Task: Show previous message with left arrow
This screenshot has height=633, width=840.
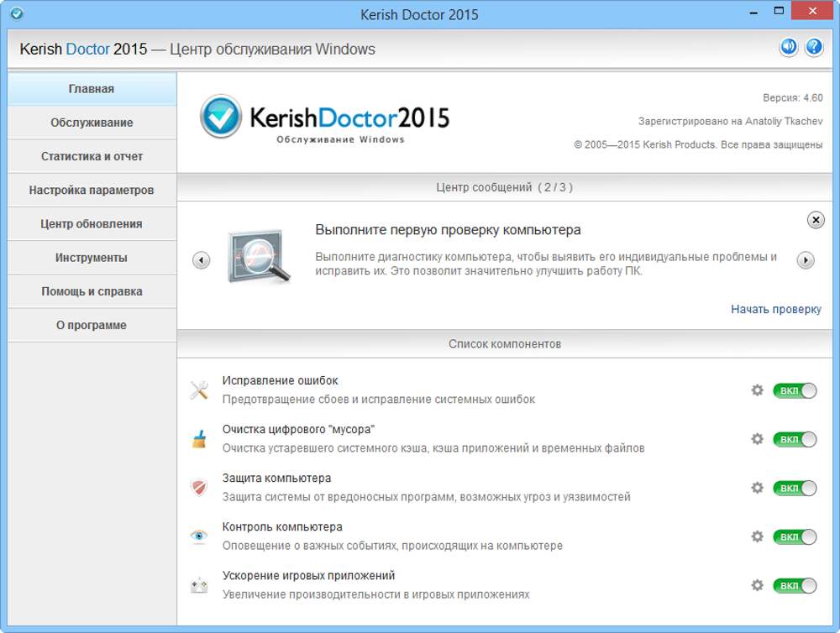Action: pos(201,260)
